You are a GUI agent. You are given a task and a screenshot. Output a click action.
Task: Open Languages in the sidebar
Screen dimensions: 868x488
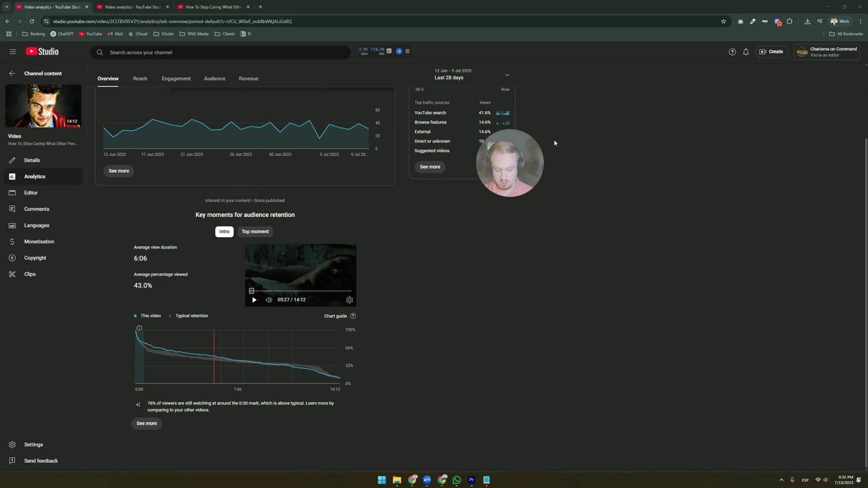[x=43, y=226]
